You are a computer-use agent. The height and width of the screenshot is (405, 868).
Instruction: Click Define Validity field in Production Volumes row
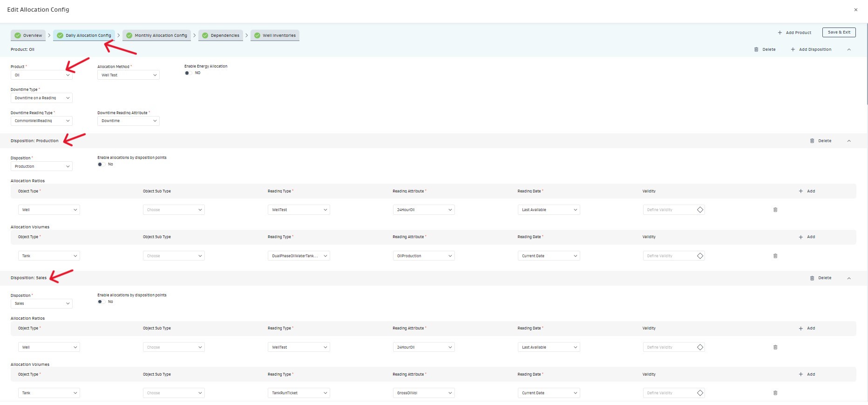tap(668, 256)
